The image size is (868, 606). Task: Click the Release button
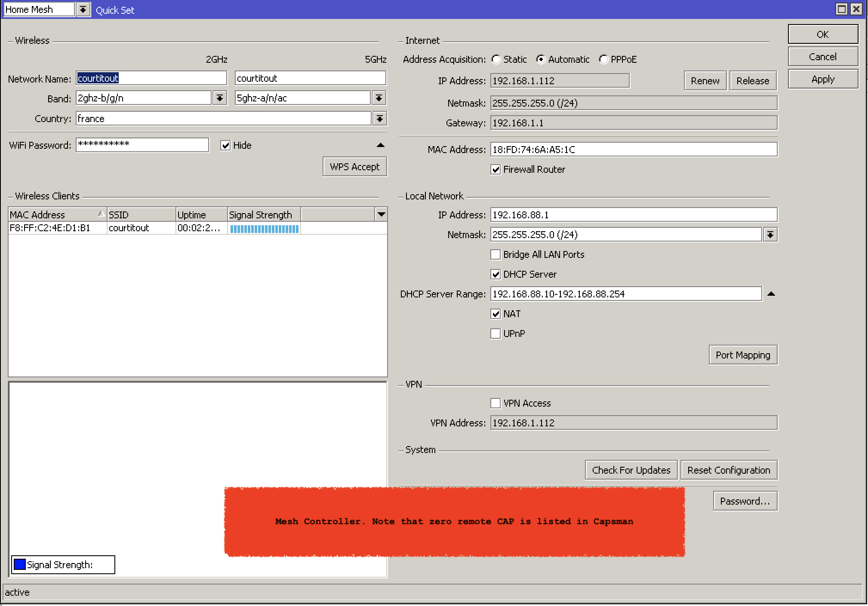point(753,81)
